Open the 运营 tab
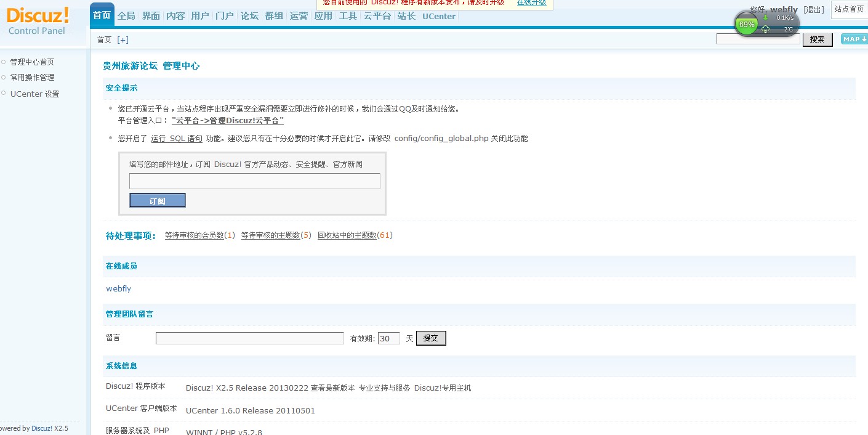Viewport: 868px width, 435px height. pos(299,16)
